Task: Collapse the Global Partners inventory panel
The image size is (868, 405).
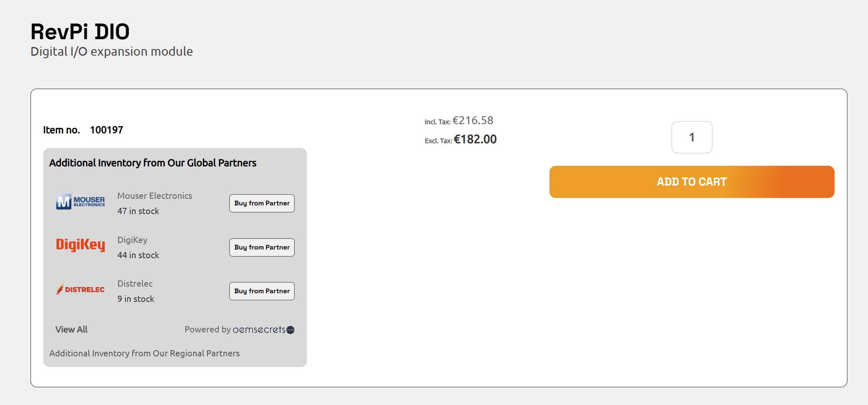Action: coord(153,162)
